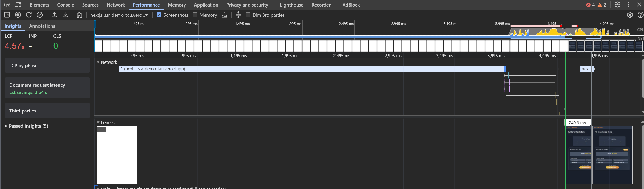Open the Document request latency insight
This screenshot has height=189, width=644.
click(x=47, y=88)
